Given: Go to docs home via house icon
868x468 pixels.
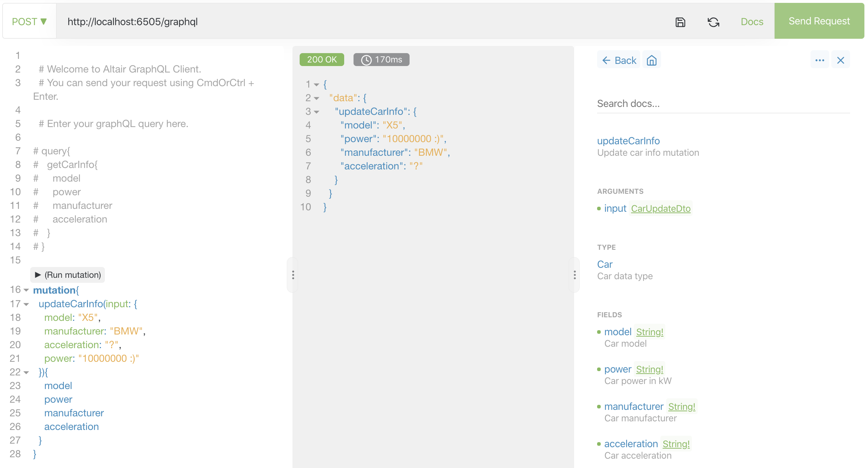Looking at the screenshot, I should click(651, 60).
